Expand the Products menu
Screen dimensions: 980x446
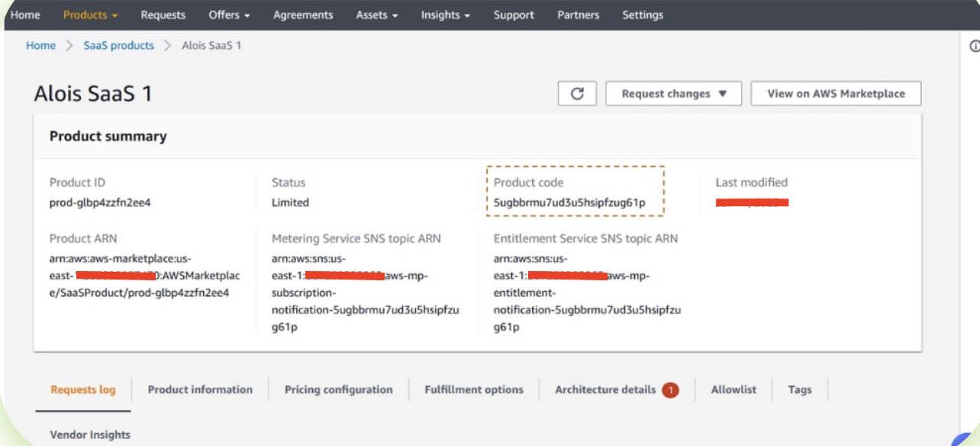click(90, 15)
